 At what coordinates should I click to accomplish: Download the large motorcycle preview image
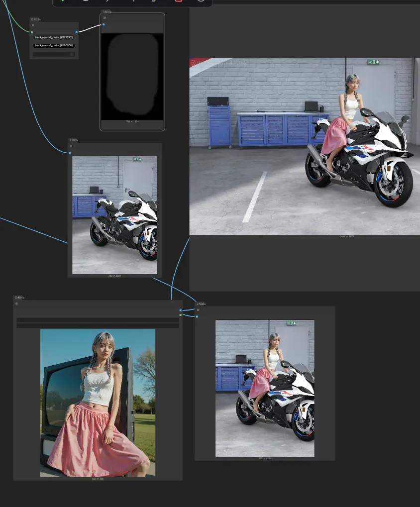pyautogui.click(x=377, y=61)
